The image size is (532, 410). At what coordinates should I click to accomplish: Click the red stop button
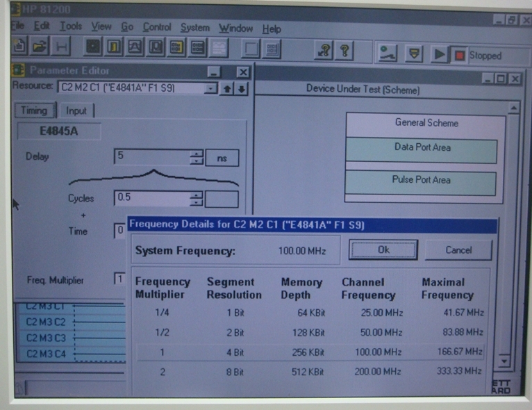click(459, 55)
